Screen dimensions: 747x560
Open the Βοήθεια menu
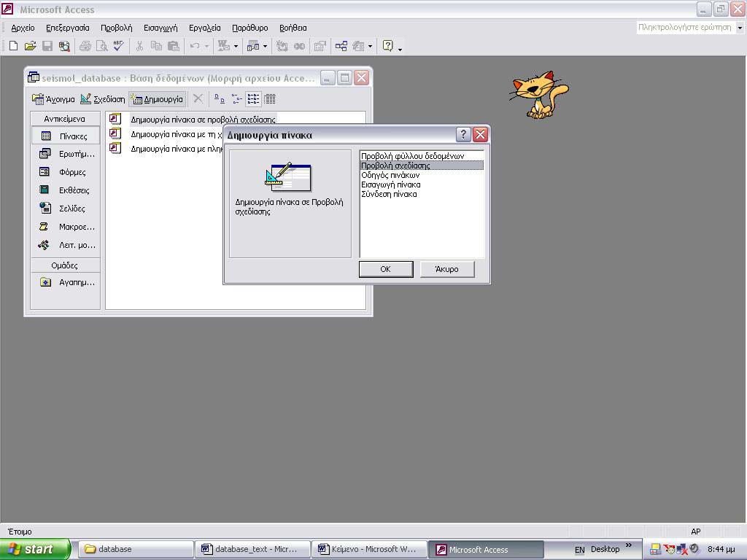coord(293,28)
